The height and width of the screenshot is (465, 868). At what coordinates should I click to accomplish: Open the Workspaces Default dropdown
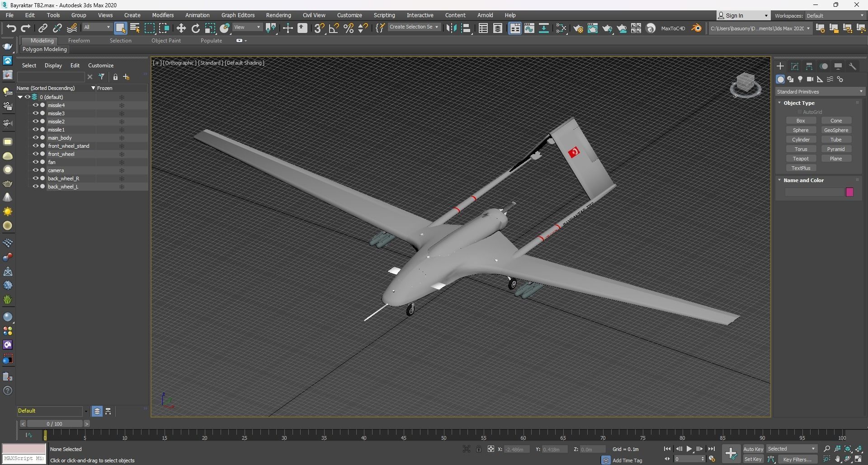835,15
